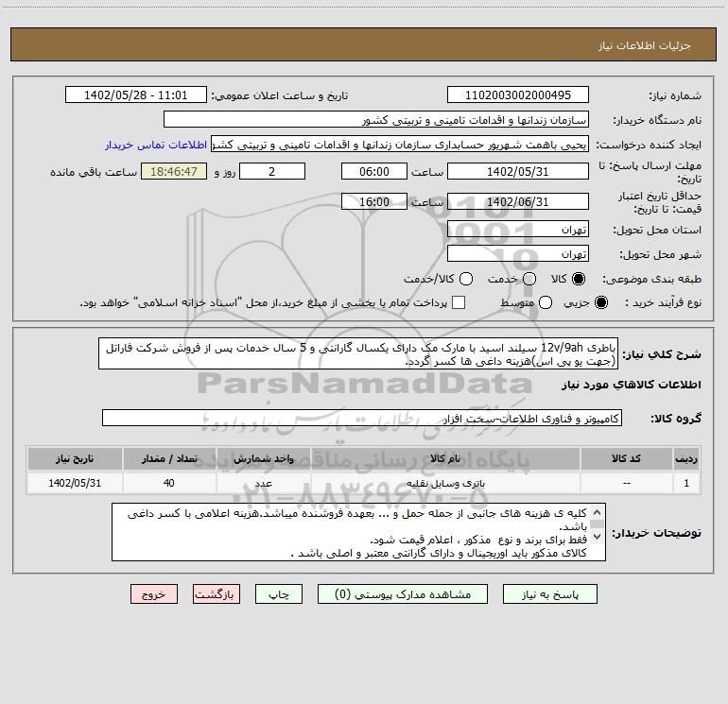Click the quantity cell showing 40
Screen dimensions: 728x704
click(169, 483)
